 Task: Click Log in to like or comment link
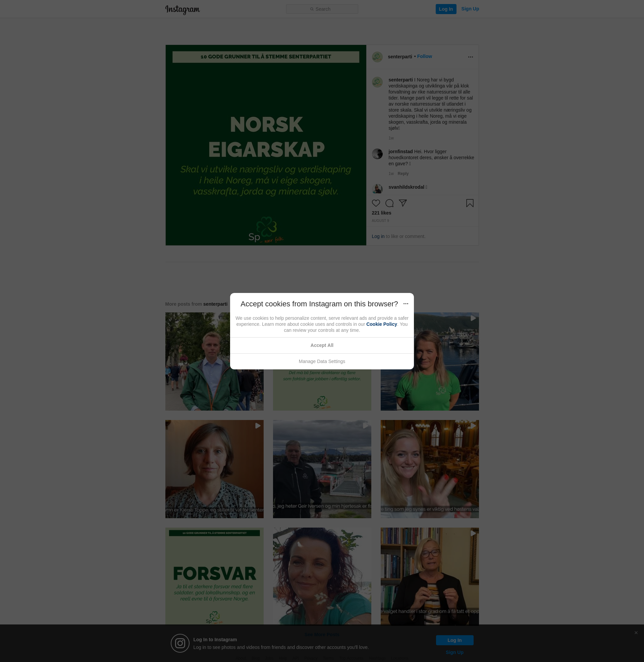[378, 237]
